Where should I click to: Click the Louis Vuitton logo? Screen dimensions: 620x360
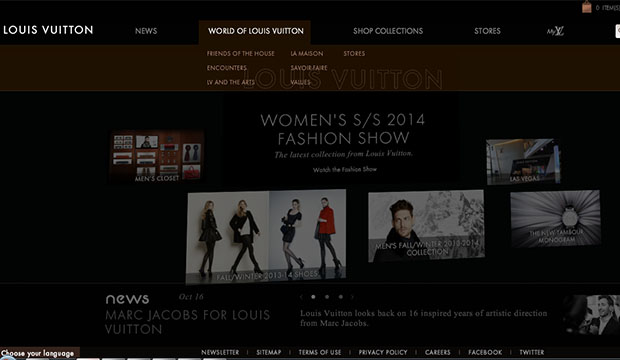48,30
